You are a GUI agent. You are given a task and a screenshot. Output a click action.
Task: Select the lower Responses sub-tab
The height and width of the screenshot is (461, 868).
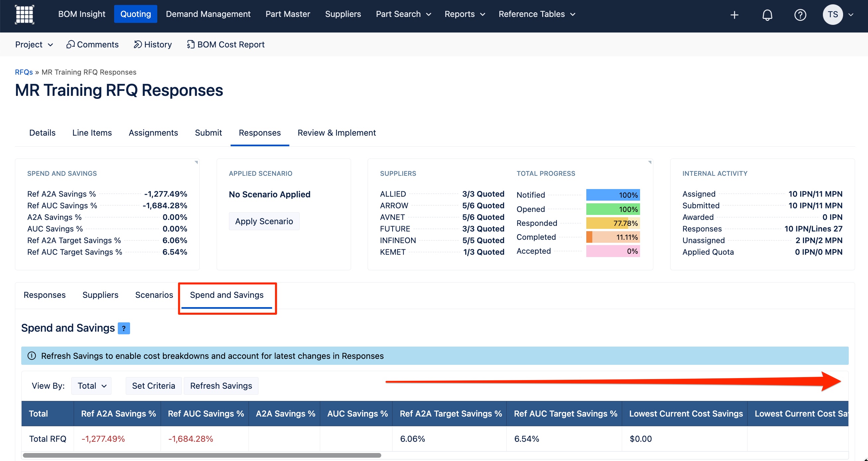[x=44, y=295]
